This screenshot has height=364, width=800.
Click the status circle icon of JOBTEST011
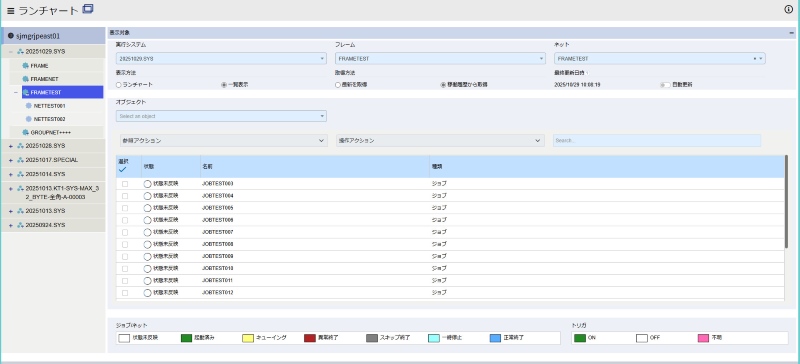tap(147, 281)
